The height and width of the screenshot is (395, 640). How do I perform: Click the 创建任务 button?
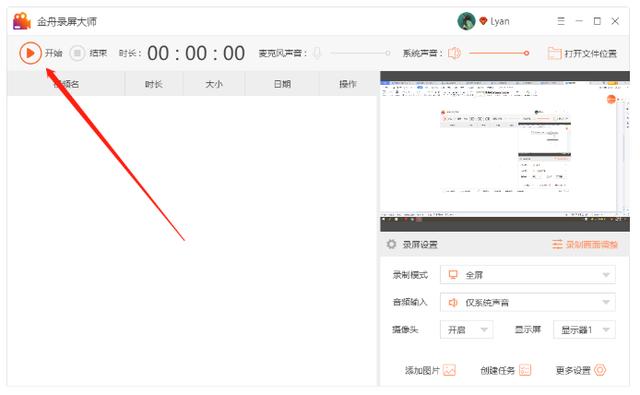(505, 370)
